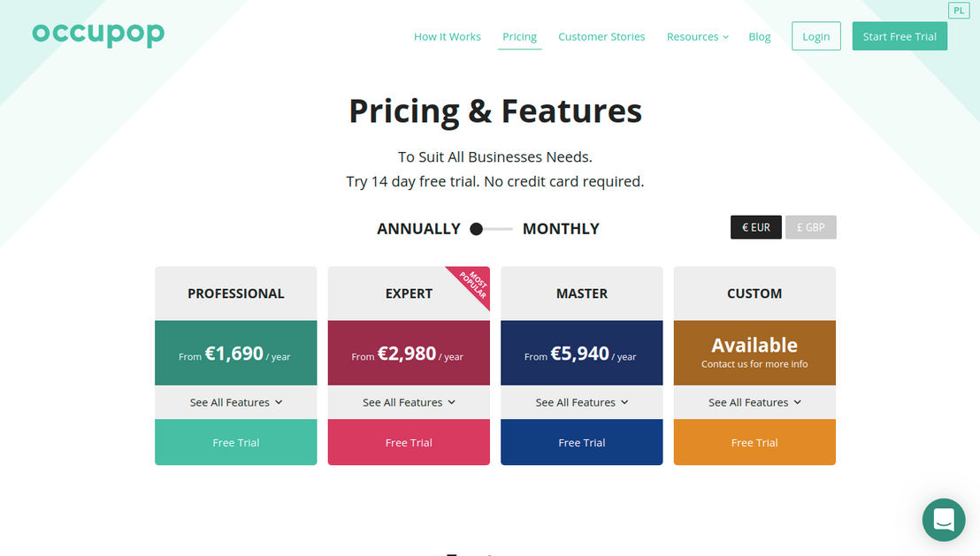Switch currency to £ GBP

tap(811, 227)
